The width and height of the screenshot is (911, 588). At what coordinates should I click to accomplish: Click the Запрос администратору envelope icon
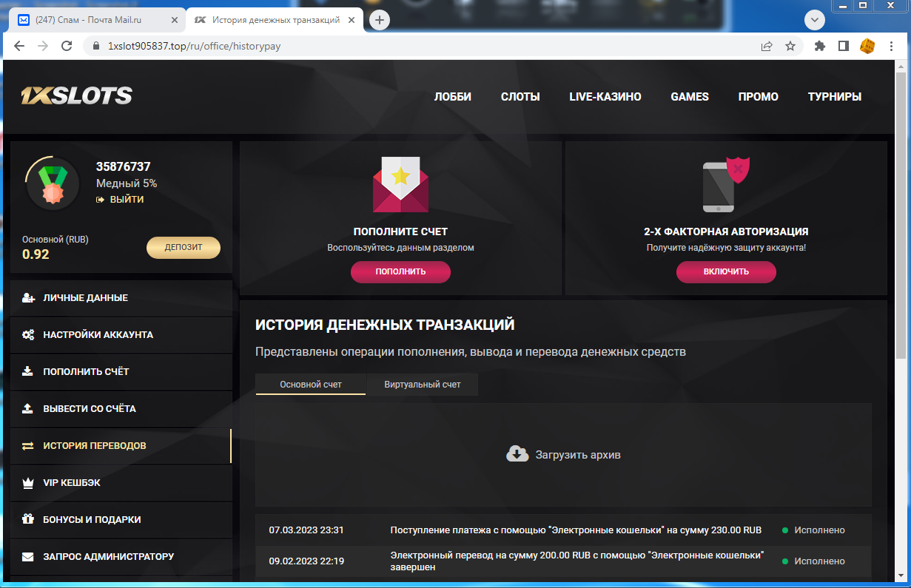(x=28, y=556)
